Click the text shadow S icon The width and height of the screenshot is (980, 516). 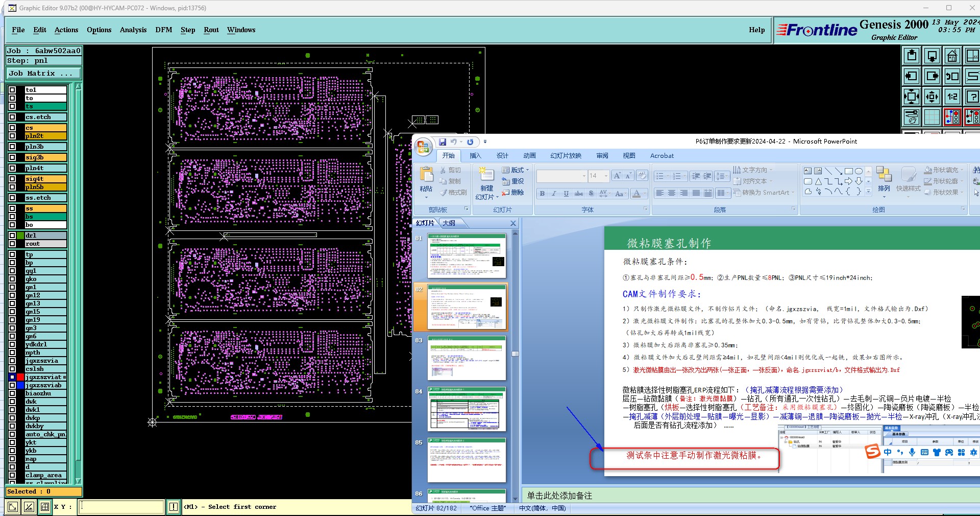click(x=591, y=194)
